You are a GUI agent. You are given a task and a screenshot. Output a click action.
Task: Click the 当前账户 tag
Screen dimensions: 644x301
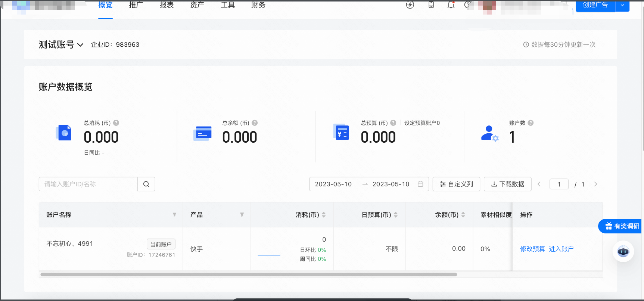tap(161, 244)
